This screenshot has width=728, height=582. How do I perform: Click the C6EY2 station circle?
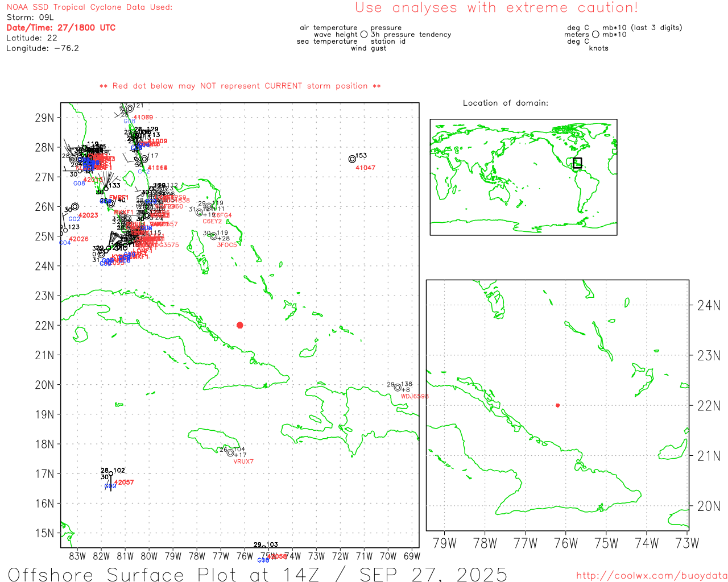tap(200, 213)
